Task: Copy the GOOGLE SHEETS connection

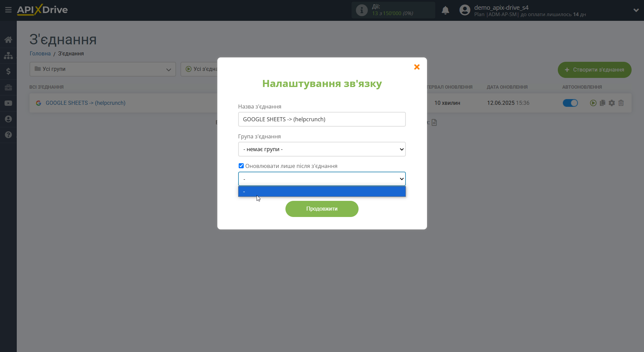Action: tap(602, 103)
